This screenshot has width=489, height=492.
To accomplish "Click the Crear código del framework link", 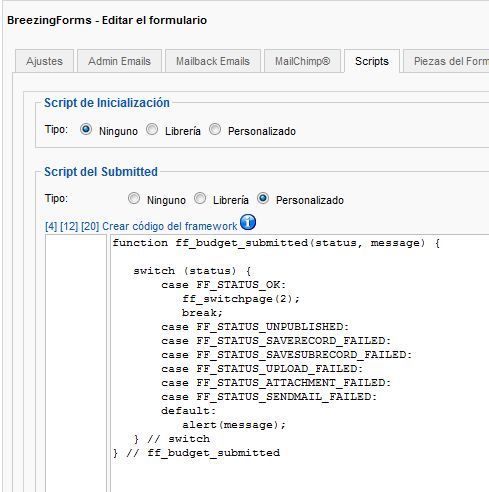I will (169, 226).
